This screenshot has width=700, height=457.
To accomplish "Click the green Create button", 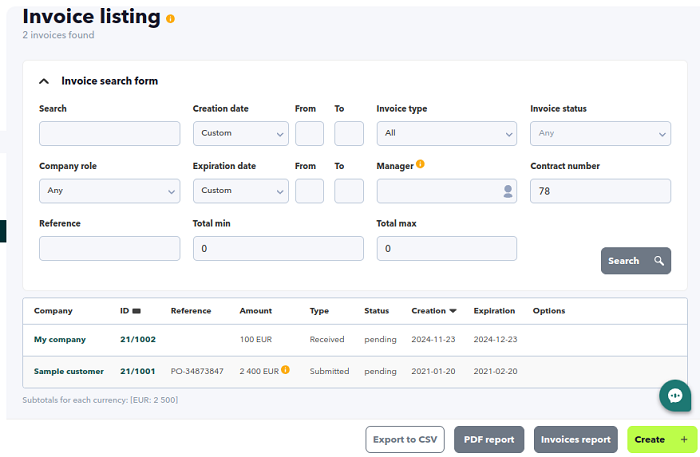I will (662, 440).
